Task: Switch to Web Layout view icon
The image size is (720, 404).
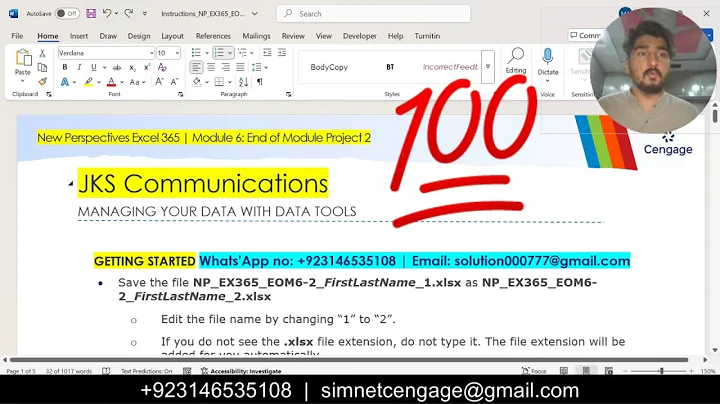Action: point(609,371)
